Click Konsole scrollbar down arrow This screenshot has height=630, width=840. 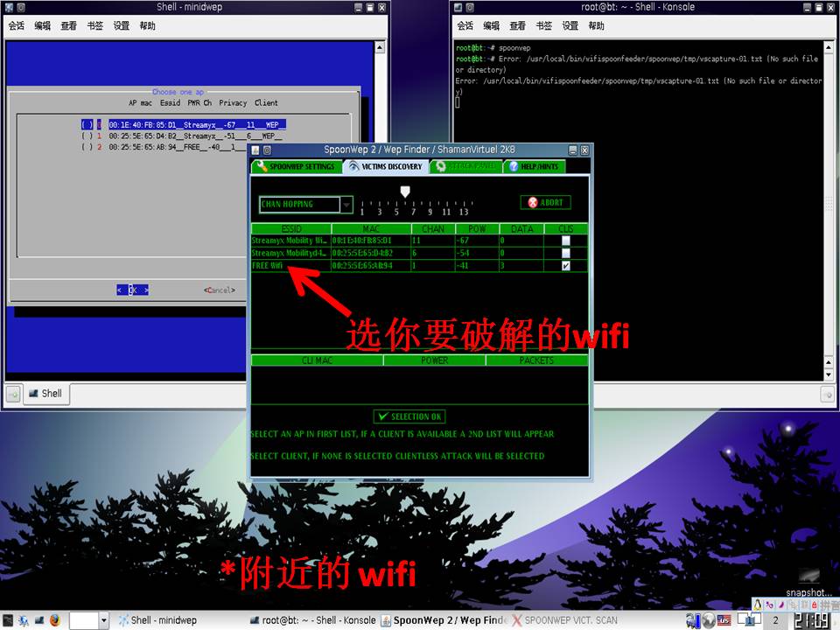(829, 375)
